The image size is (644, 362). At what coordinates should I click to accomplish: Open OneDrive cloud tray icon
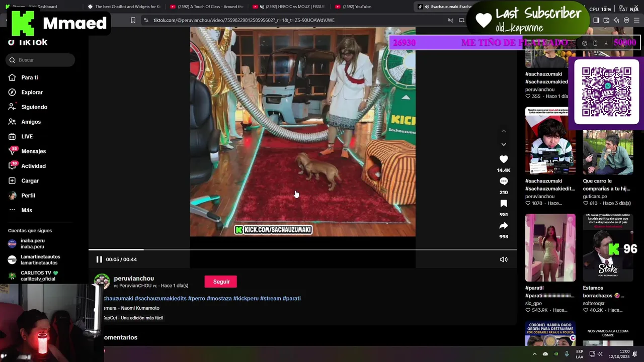pyautogui.click(x=545, y=354)
